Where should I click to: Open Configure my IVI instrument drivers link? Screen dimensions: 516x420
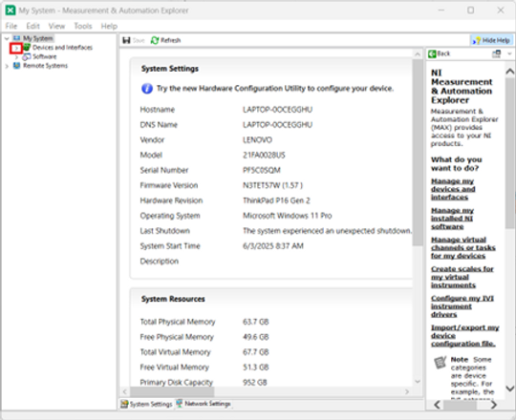[462, 306]
